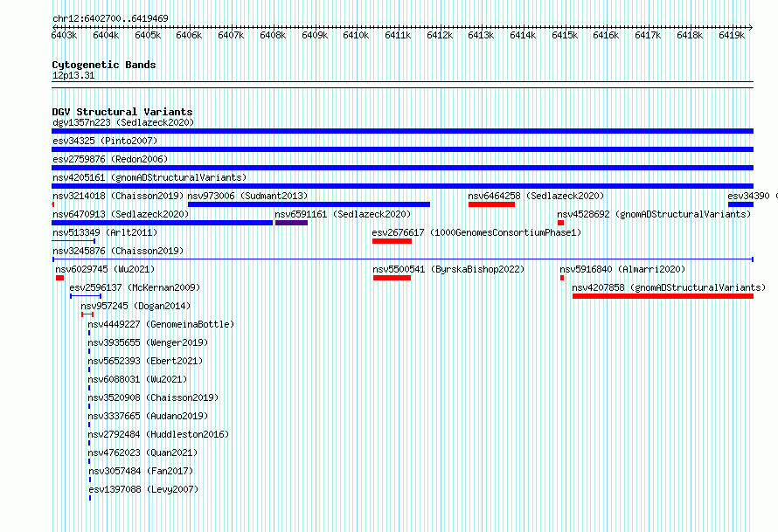Open nsv3520908 (Chaisson2019) label
Screen dimensions: 778x532
tap(153, 397)
